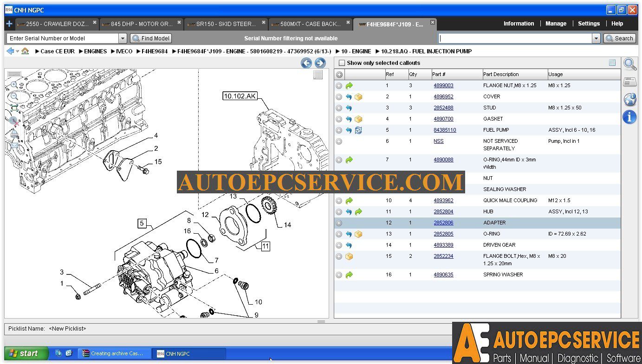Add ADAPTER row to picklist with plus

(x=339, y=223)
